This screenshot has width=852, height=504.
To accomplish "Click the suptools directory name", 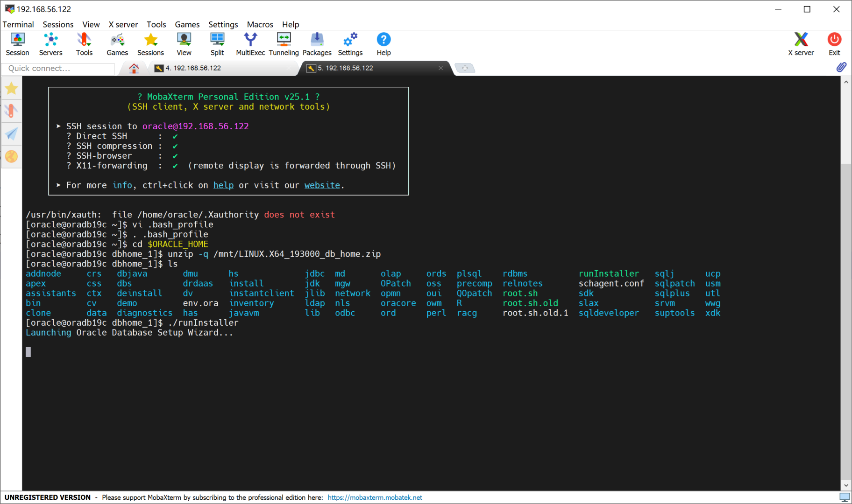I will coord(674,313).
